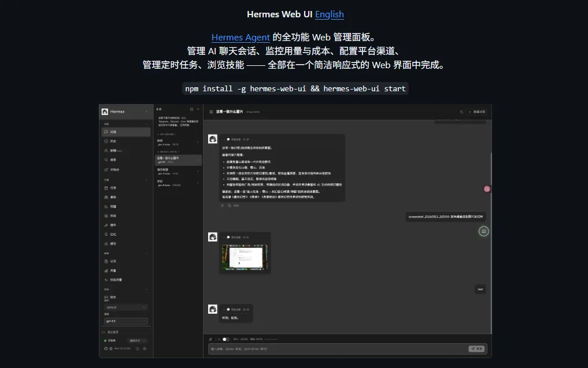588x368 pixels.
Task: Click the Hermes logo avatar in sidebar header
Action: [105, 111]
